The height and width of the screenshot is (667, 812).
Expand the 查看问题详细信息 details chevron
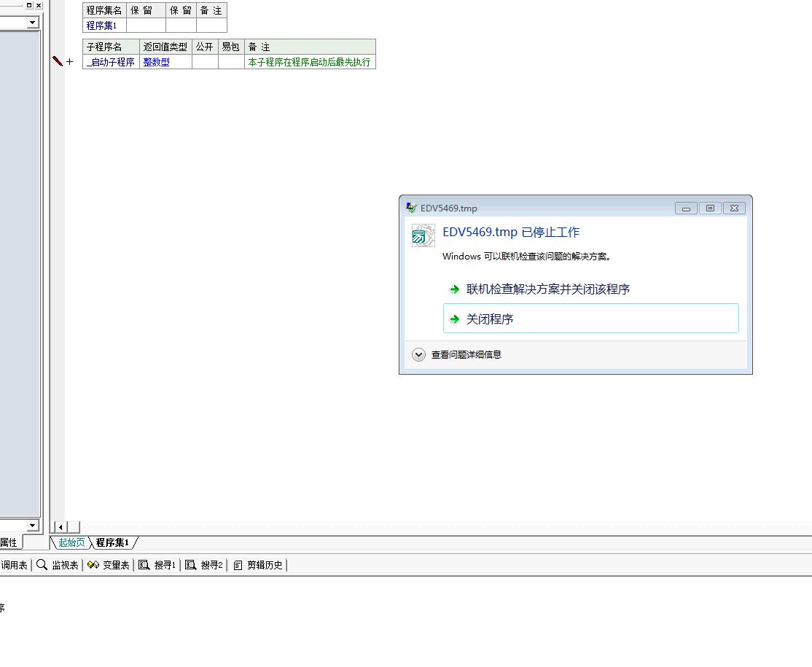(x=418, y=355)
